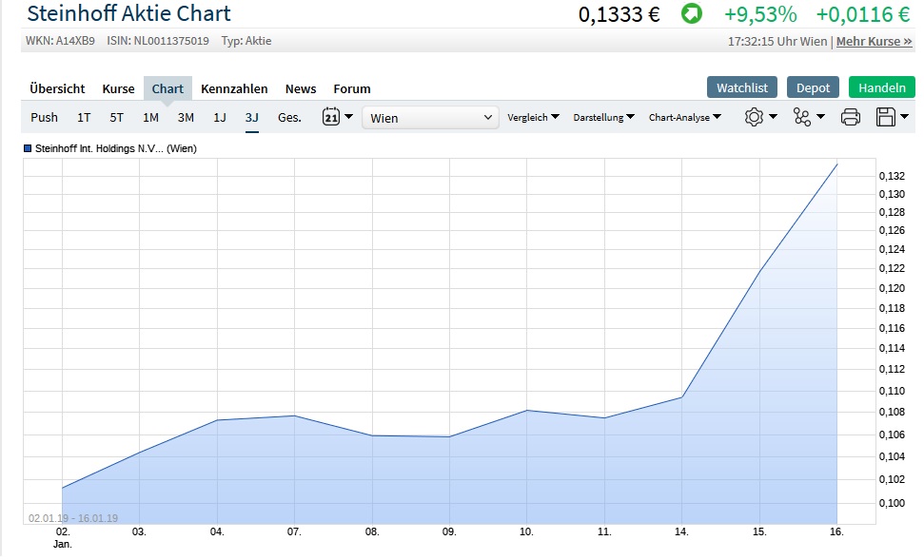Open the calendar date picker icon

(x=332, y=116)
